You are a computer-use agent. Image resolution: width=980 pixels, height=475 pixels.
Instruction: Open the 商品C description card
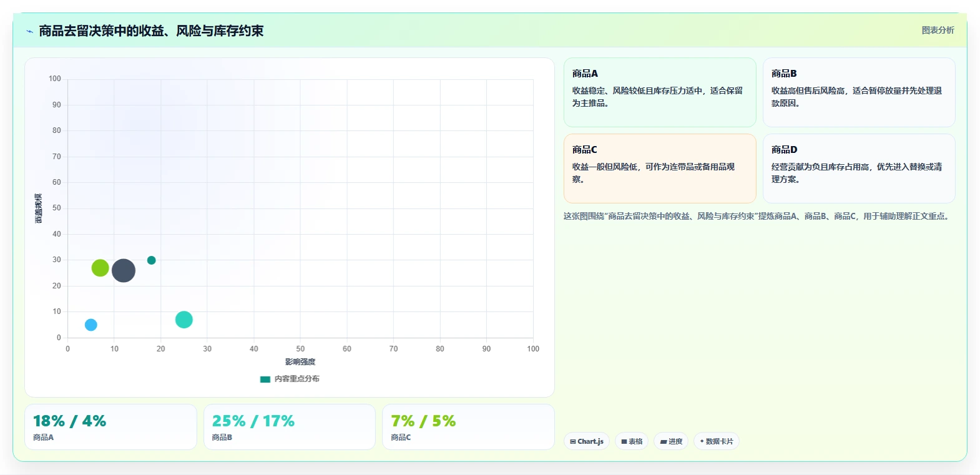660,169
